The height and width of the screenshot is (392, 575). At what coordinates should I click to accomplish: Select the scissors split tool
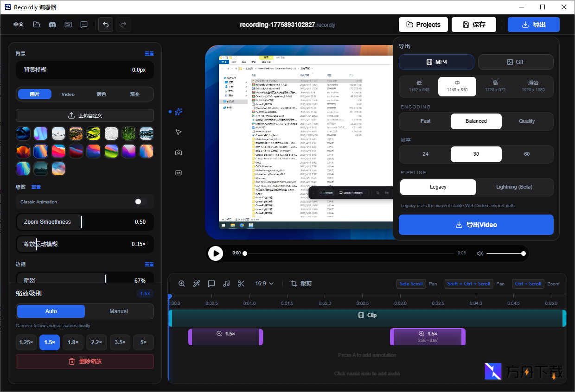[x=241, y=284]
